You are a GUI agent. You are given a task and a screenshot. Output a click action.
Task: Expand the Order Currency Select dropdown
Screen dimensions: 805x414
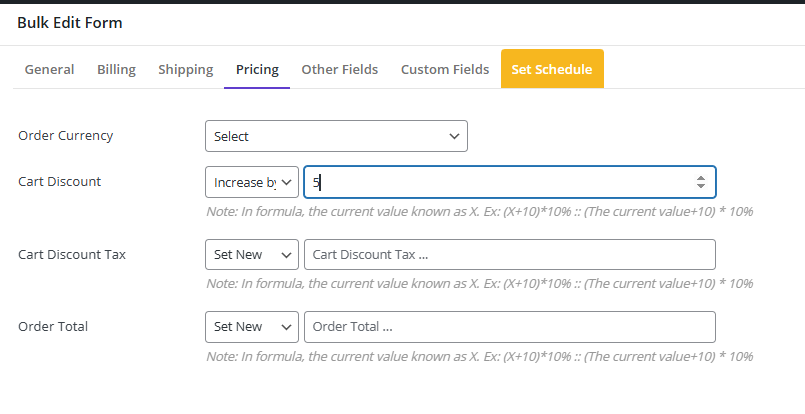(336, 136)
